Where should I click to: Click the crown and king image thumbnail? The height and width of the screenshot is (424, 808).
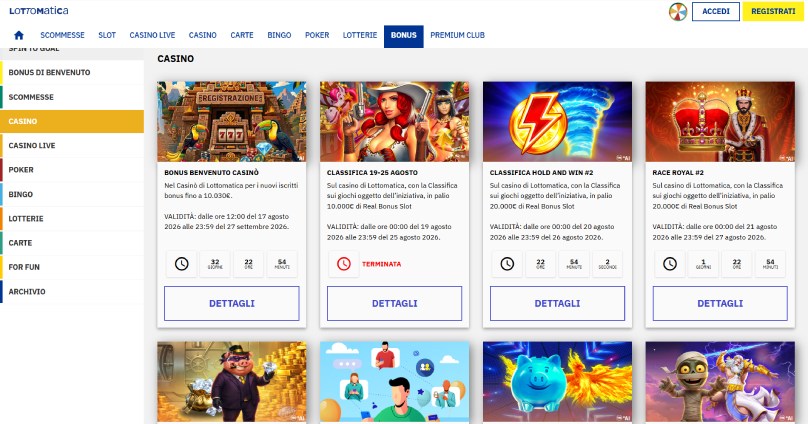720,122
